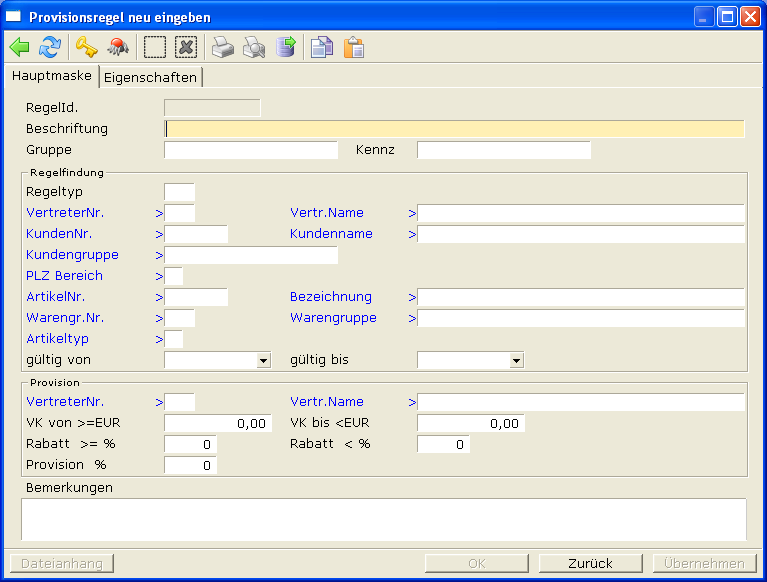Click the empty dashed selection box icon

(x=155, y=47)
